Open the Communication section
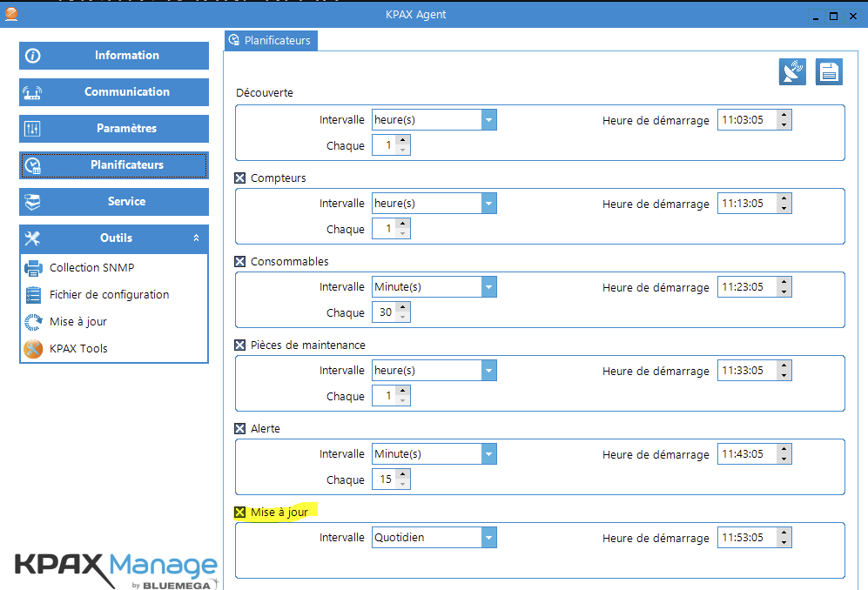 tap(114, 92)
